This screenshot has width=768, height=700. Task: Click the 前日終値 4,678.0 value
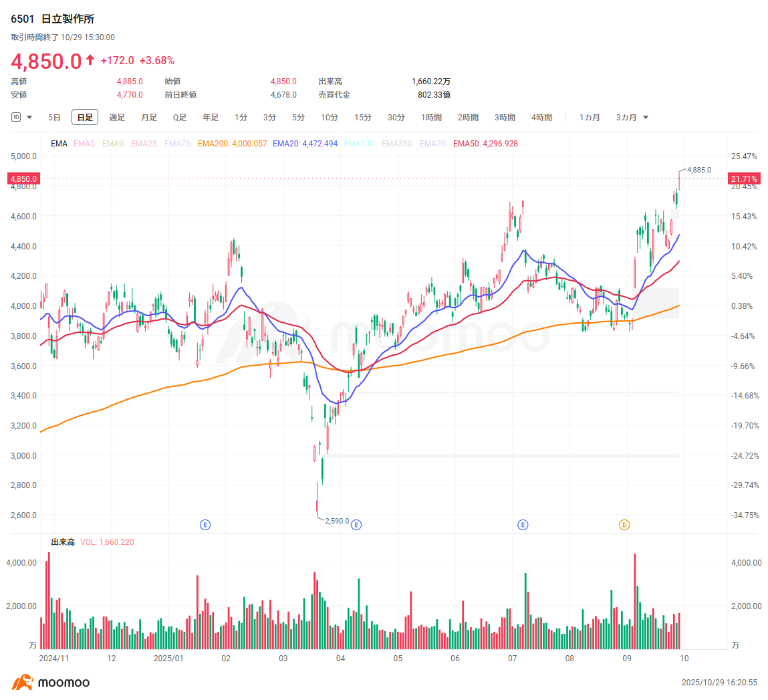283,95
